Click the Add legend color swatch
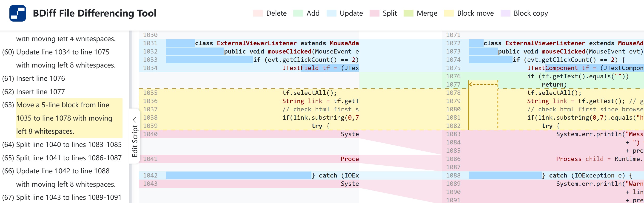This screenshot has width=644, height=203. (298, 13)
